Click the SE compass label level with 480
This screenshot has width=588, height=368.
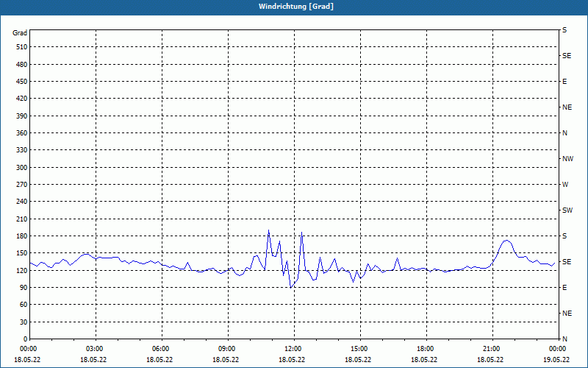tap(567, 56)
